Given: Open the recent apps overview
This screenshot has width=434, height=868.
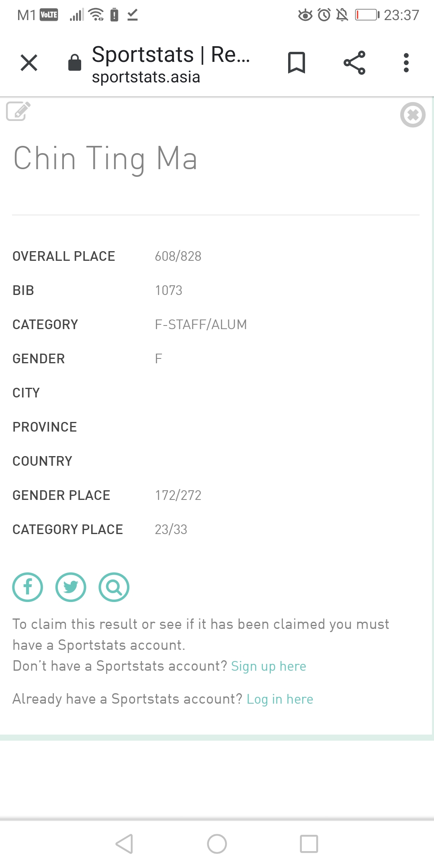Looking at the screenshot, I should click(x=309, y=844).
